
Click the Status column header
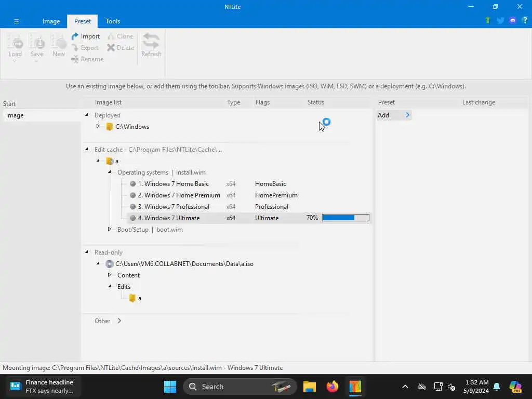coord(315,102)
